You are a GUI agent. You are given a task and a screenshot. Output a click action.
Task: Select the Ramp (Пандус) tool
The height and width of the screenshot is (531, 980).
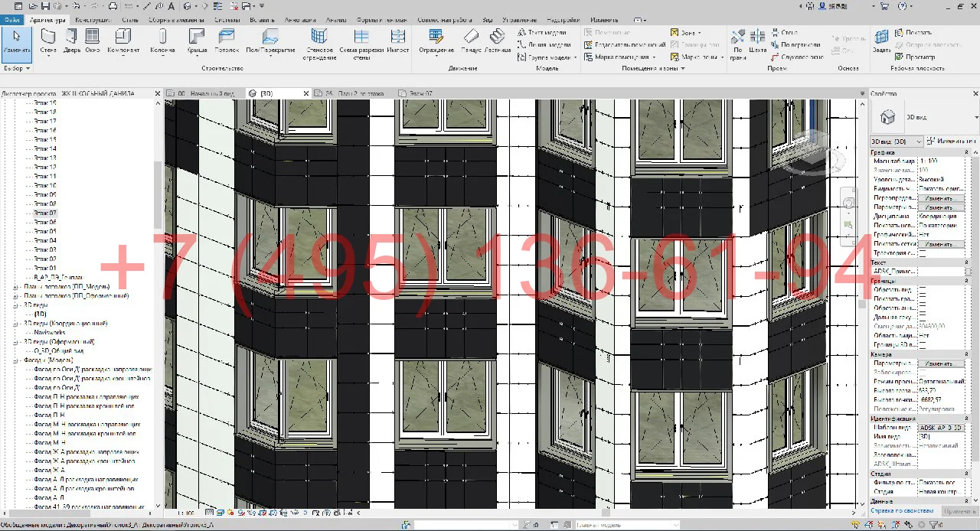pyautogui.click(x=471, y=41)
